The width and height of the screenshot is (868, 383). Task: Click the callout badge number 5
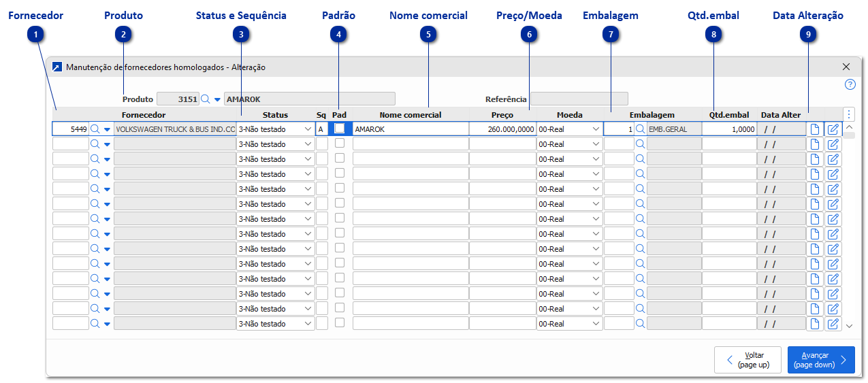(x=428, y=34)
